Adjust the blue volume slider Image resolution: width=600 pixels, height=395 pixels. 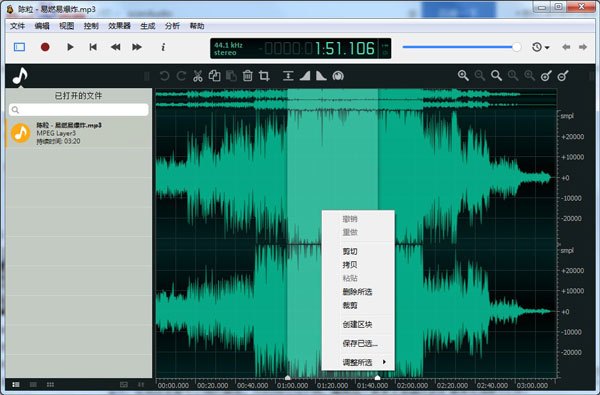point(461,47)
